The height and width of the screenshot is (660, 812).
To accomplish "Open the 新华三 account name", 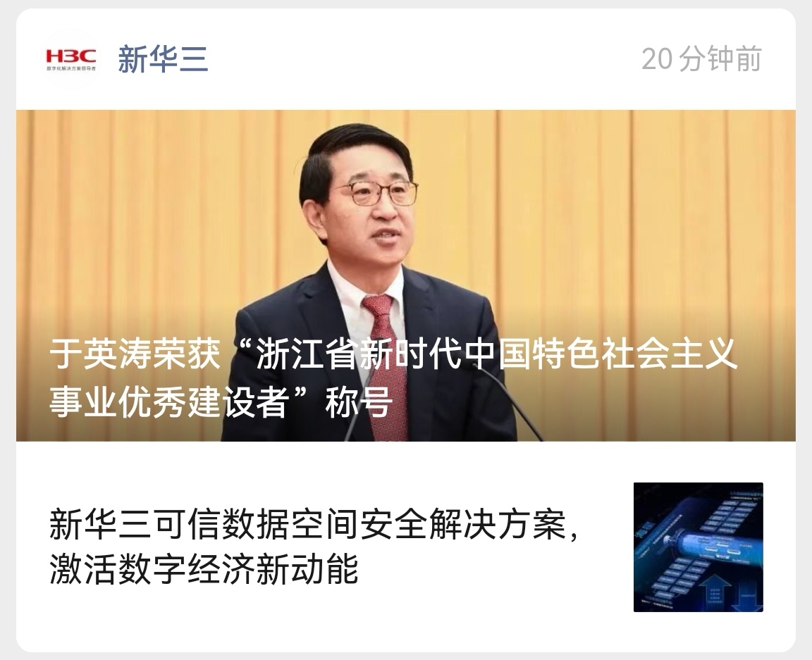I will (163, 59).
